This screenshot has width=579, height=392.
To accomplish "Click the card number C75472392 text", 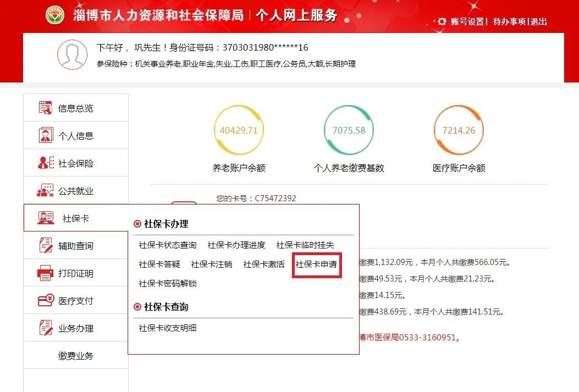I will tap(275, 198).
